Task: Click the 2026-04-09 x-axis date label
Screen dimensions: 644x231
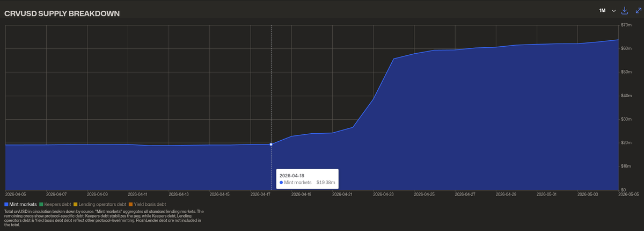Action: (97, 194)
